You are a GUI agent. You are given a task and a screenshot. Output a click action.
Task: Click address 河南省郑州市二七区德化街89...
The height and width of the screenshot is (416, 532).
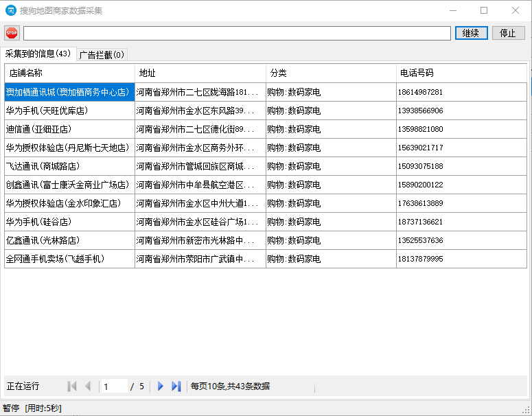click(195, 129)
